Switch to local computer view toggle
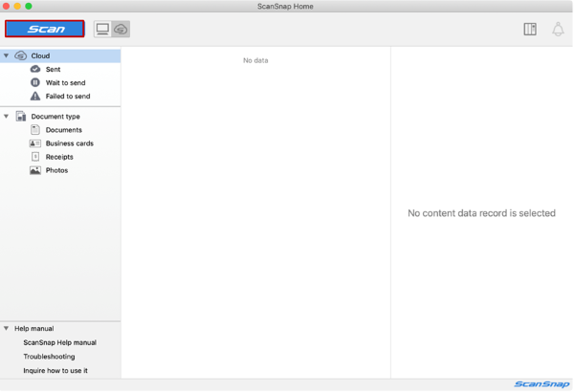574x392 pixels. pyautogui.click(x=102, y=29)
